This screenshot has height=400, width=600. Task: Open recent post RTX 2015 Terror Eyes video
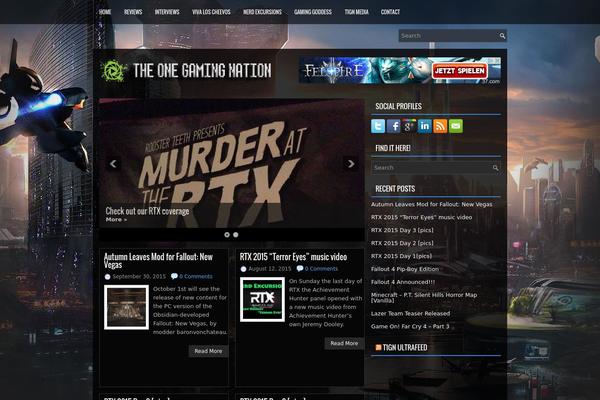point(421,217)
